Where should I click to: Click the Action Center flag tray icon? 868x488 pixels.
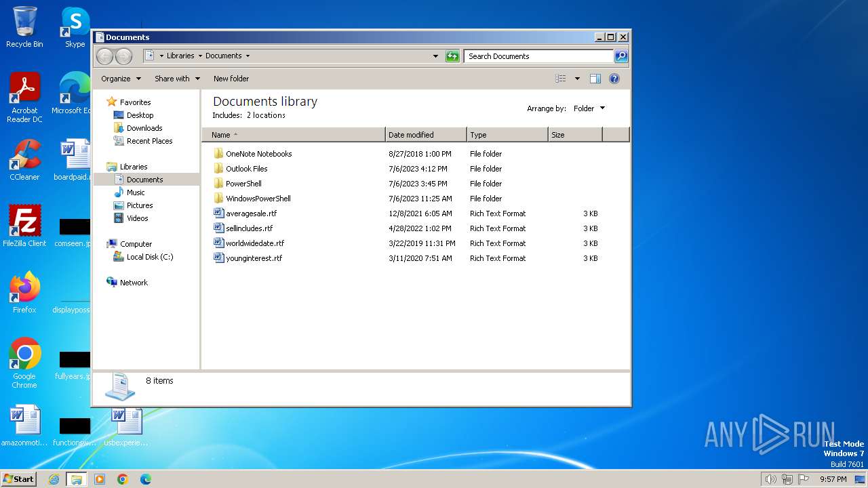[x=804, y=479]
